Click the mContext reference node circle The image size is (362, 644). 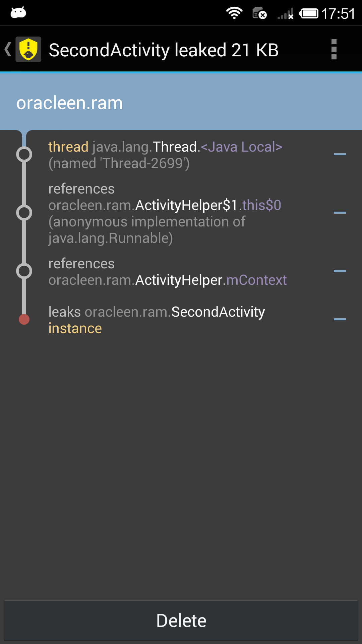coord(24,271)
